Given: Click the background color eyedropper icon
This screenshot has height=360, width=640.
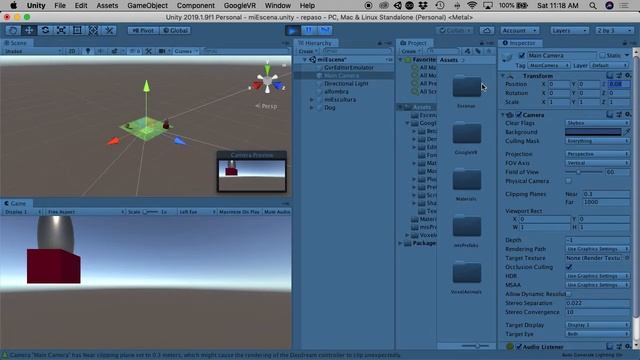Looking at the screenshot, I should pyautogui.click(x=627, y=132).
